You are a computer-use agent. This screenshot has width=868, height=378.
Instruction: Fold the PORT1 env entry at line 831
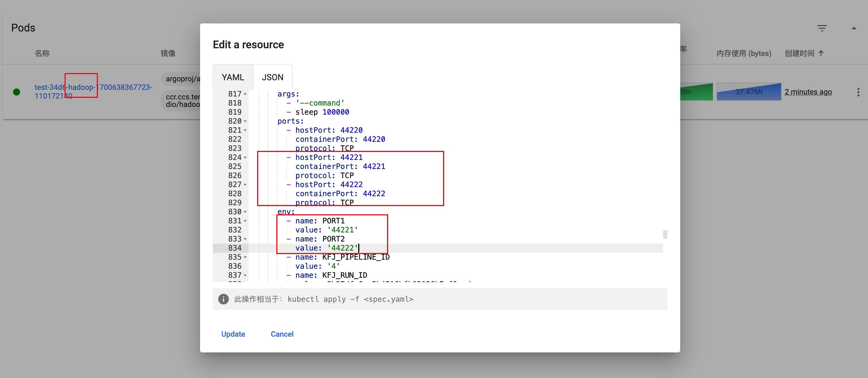pos(245,221)
